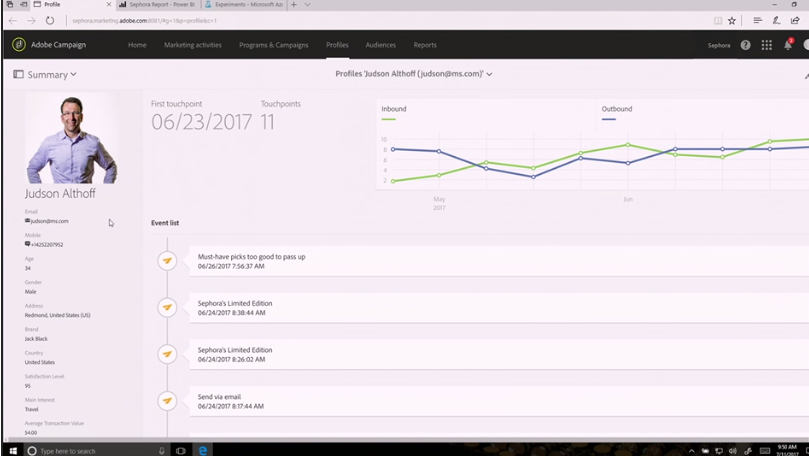Open the 'Must-have picks too good to pass up' event
The image size is (809, 457).
coord(251,257)
